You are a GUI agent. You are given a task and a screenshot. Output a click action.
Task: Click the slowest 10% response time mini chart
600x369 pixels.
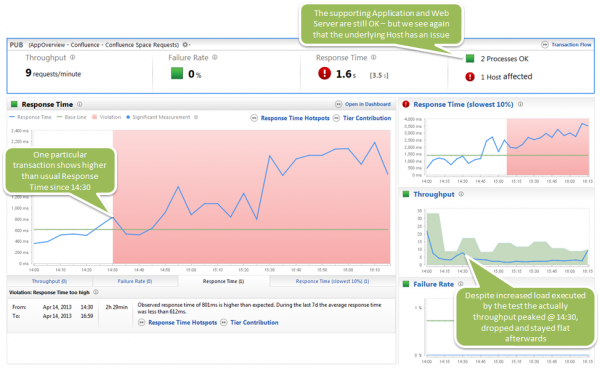click(x=507, y=147)
